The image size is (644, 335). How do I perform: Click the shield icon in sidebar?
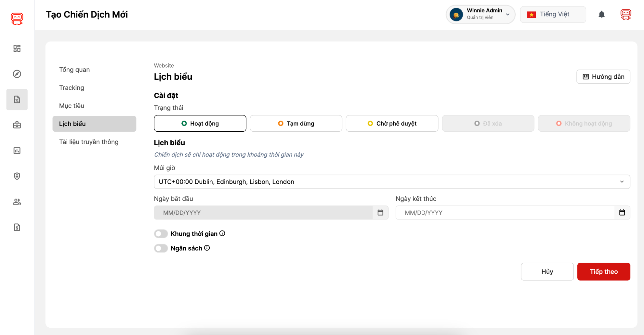(x=17, y=176)
